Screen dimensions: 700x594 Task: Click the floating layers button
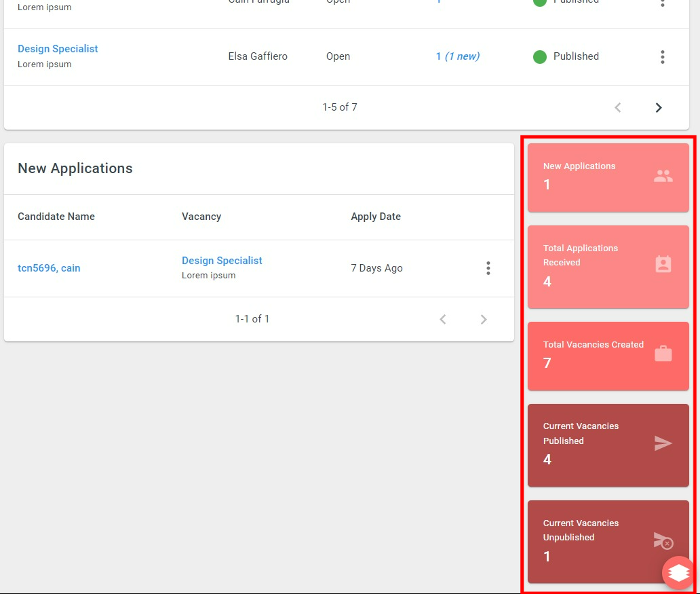[678, 572]
